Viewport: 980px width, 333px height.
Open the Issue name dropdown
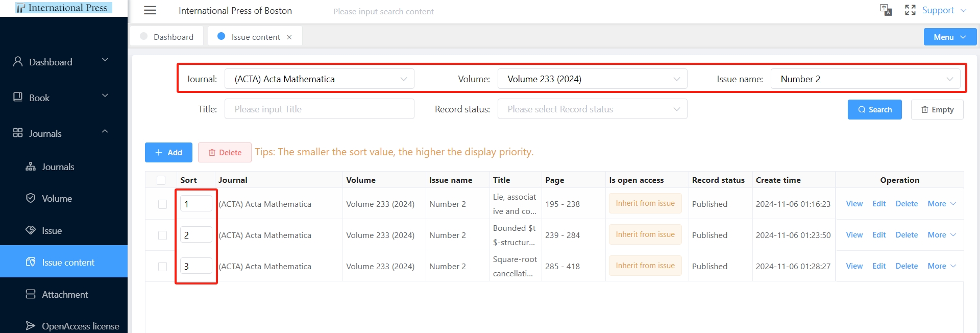point(866,79)
